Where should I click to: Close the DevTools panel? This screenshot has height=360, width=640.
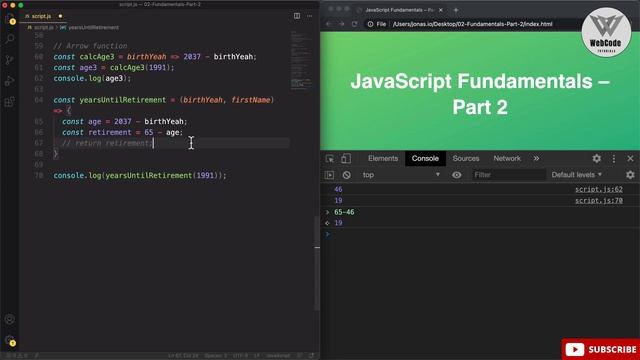coord(630,158)
